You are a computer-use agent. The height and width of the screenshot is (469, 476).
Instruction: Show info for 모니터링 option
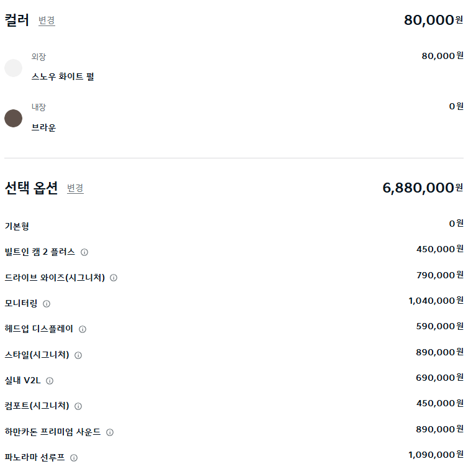[47, 304]
